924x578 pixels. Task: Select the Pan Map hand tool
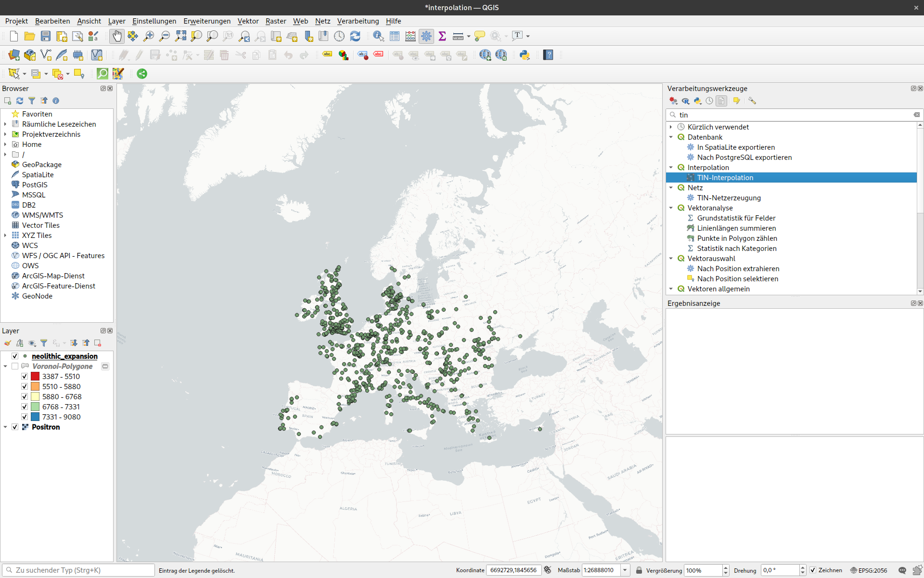[117, 36]
